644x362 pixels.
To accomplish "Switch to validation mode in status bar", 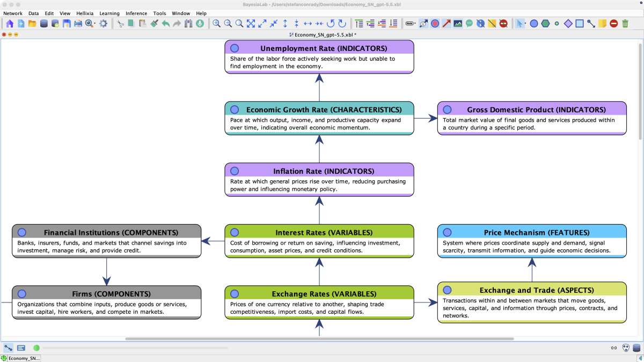I will coord(21,348).
